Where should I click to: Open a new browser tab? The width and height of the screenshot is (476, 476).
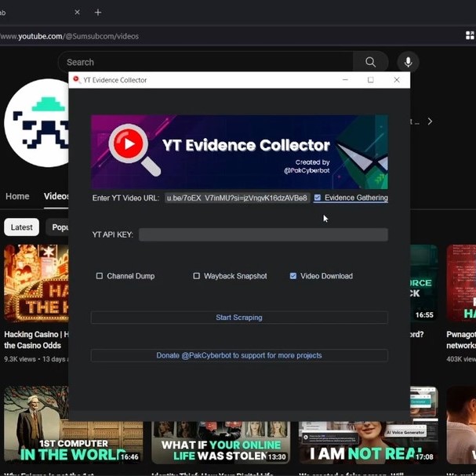(98, 13)
